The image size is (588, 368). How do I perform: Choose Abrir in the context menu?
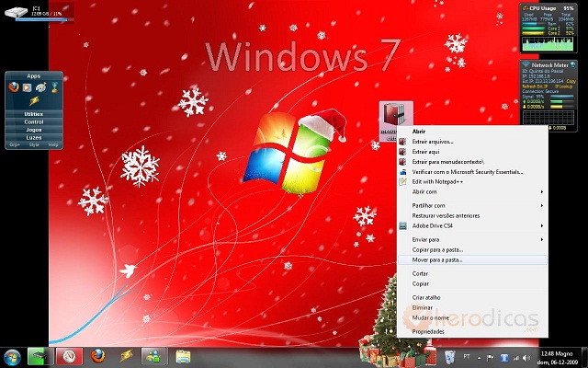(472, 132)
